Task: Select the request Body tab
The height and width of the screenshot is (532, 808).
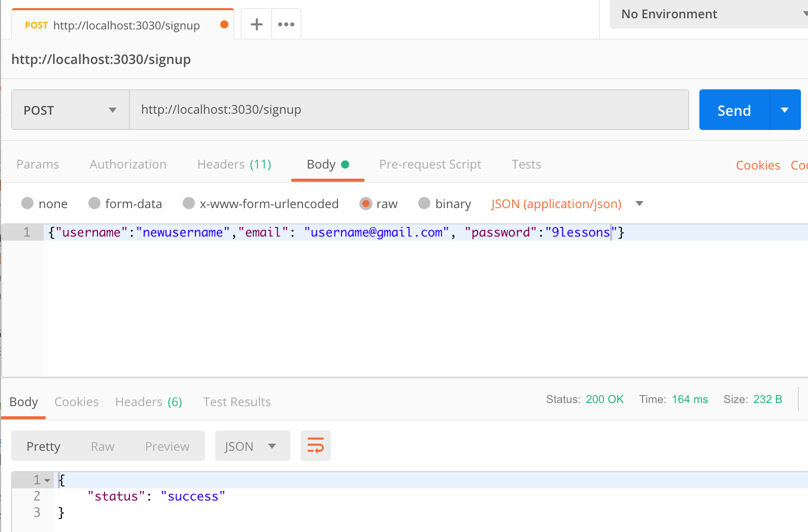Action: [328, 164]
